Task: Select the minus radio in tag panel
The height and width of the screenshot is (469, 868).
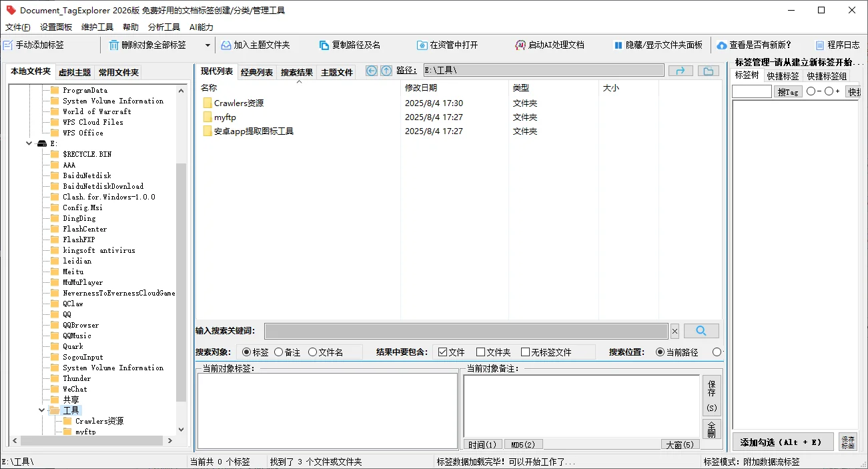Action: (x=811, y=91)
